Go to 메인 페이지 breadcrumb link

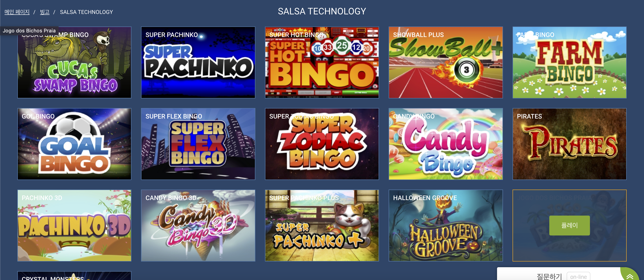(17, 12)
